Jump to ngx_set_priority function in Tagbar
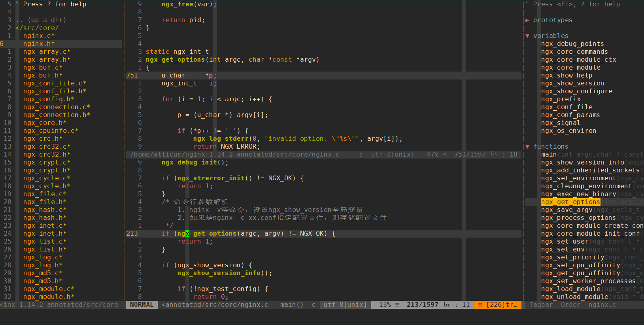 (x=572, y=257)
